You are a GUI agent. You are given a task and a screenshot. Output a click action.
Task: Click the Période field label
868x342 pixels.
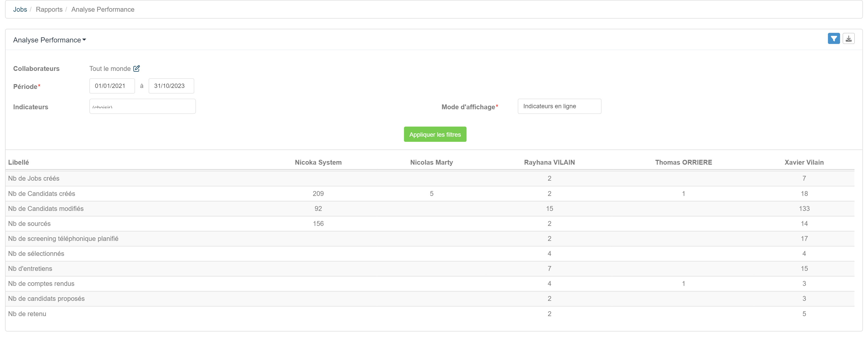[27, 87]
